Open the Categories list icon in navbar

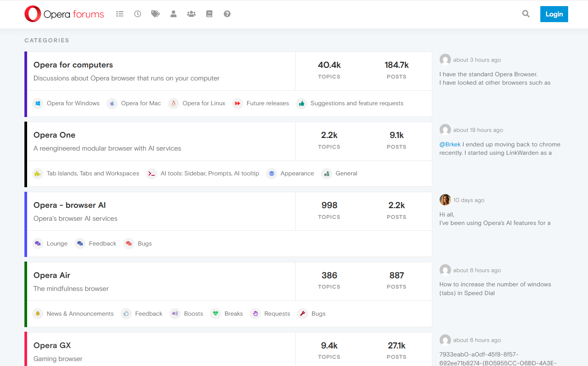click(x=120, y=14)
